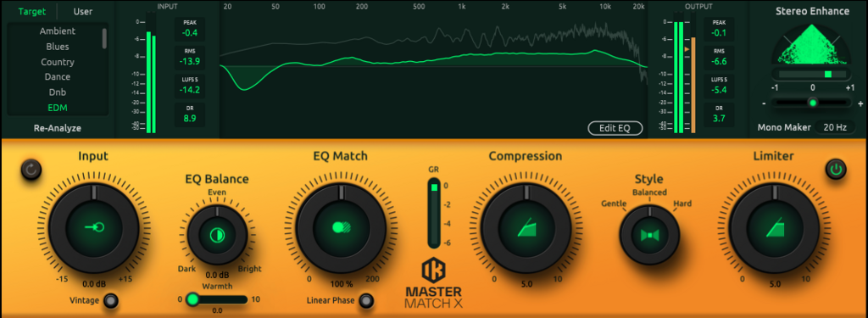Screen dimensions: 868x318
Task: Click the genre list scrollbar
Action: pyautogui.click(x=104, y=39)
